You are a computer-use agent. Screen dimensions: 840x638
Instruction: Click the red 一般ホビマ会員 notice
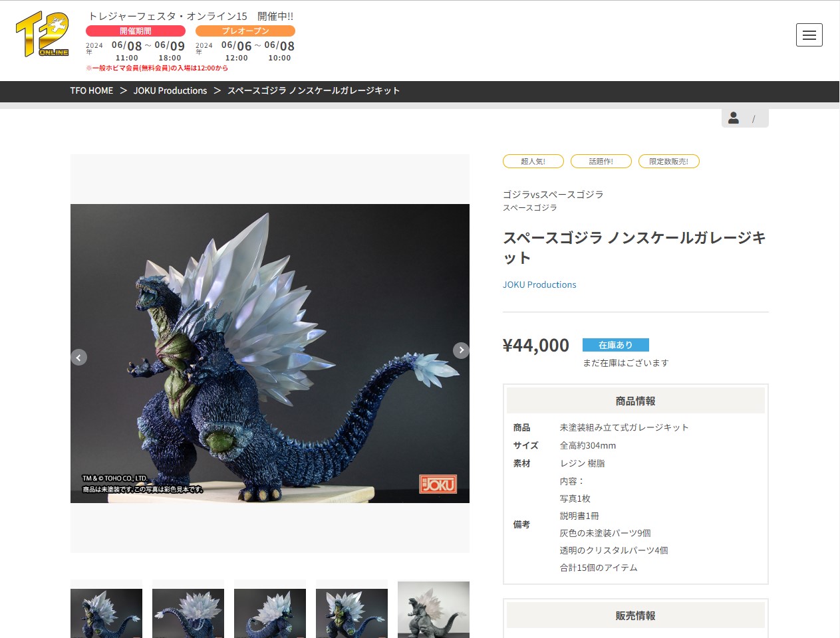157,68
